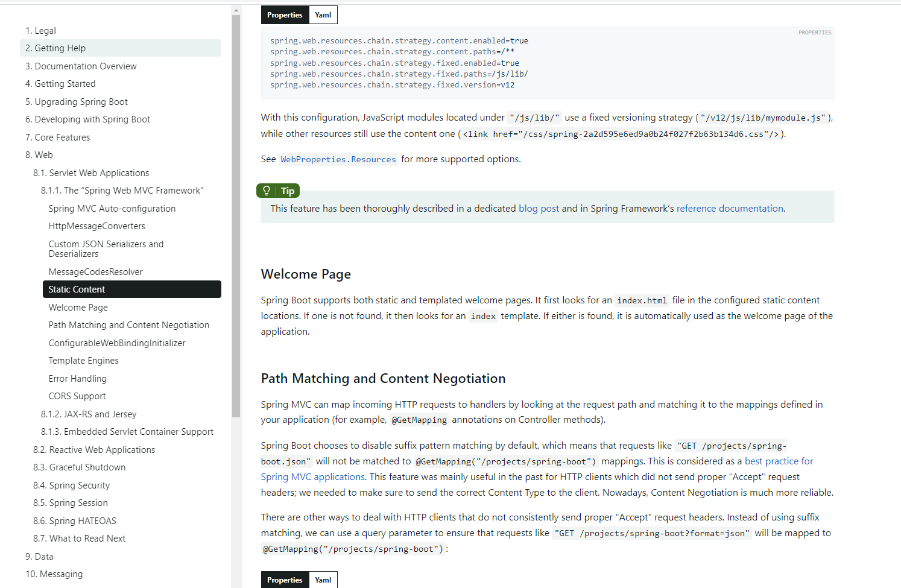Click the sidebar scroll up arrow

pyautogui.click(x=236, y=10)
